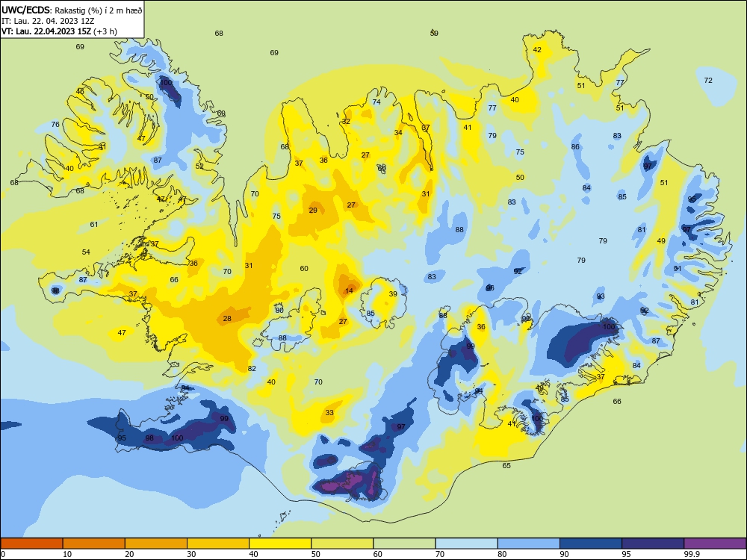This screenshot has width=747, height=560.
Task: Click the map value '46'
Action: pyautogui.click(x=80, y=91)
